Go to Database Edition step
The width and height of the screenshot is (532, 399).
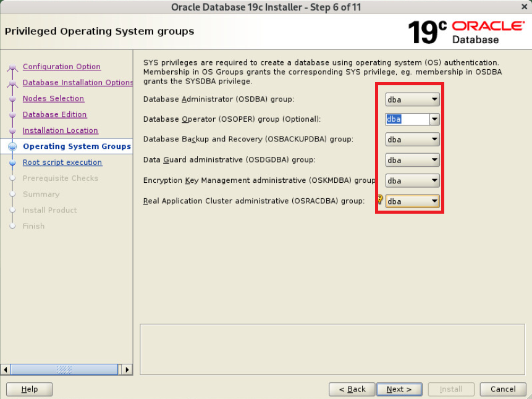[54, 114]
